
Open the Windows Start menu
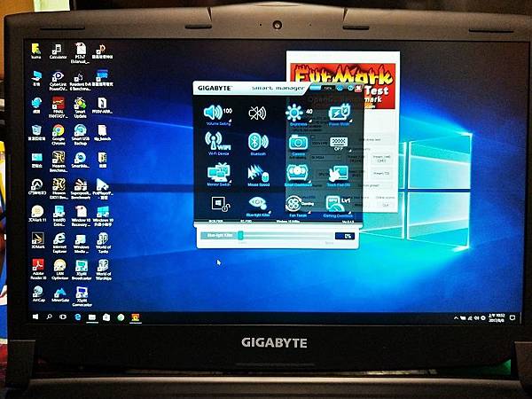35,317
